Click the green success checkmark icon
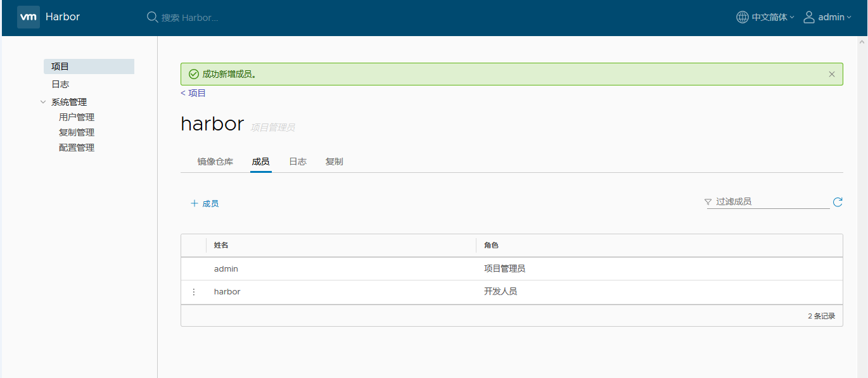868x378 pixels. [194, 74]
